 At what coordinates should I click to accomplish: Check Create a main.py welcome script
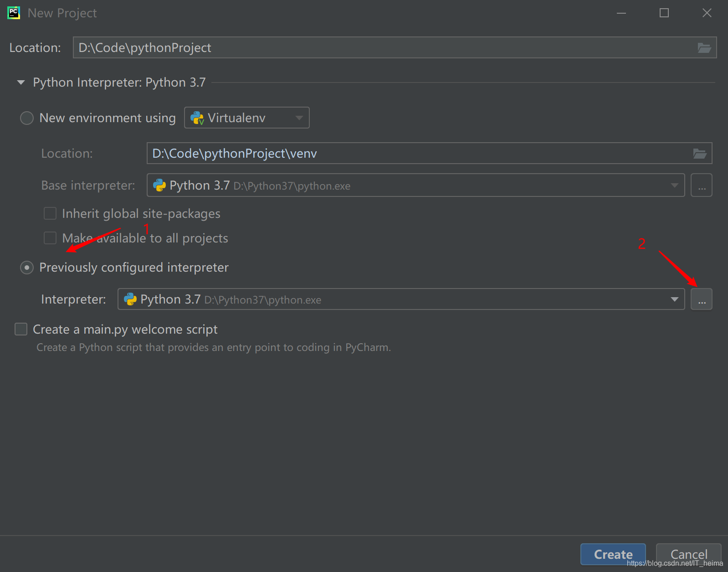coord(21,329)
